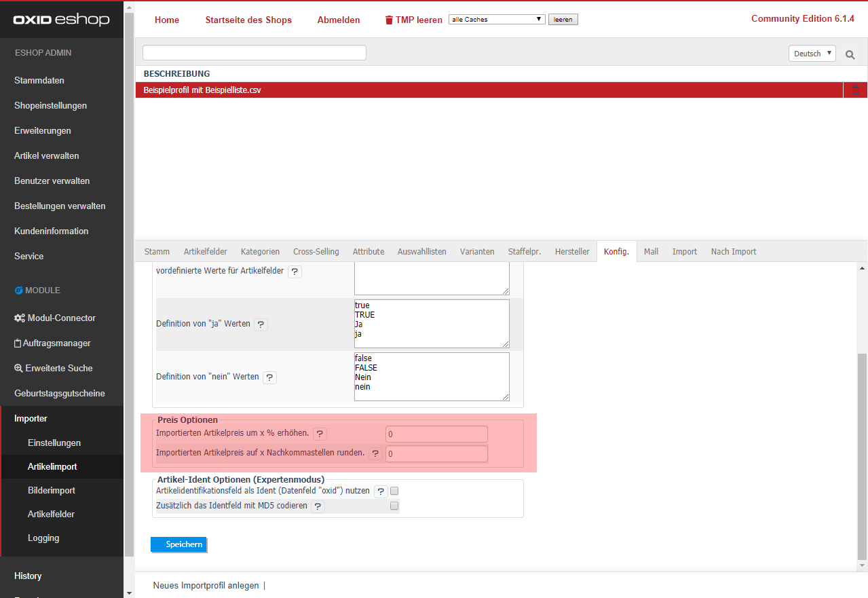Screen dimensions: 868x598
Task: Click Neues Importprofil anlegen link
Action: click(x=206, y=585)
